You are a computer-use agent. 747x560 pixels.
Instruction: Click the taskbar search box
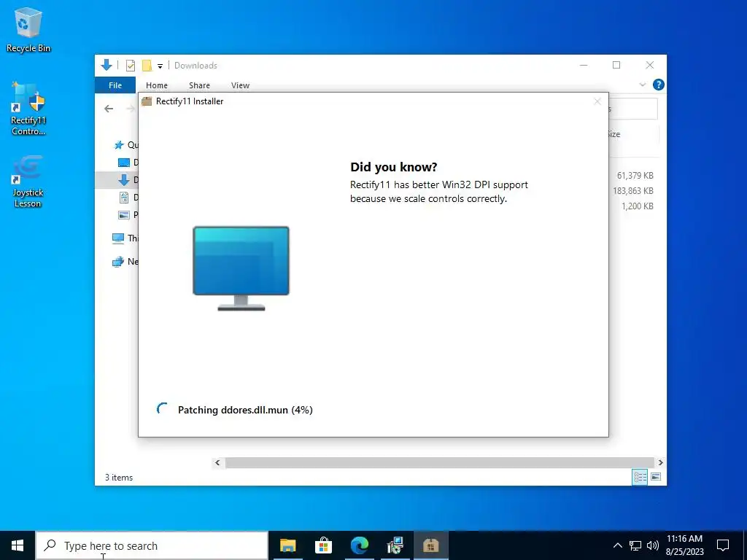(152, 545)
